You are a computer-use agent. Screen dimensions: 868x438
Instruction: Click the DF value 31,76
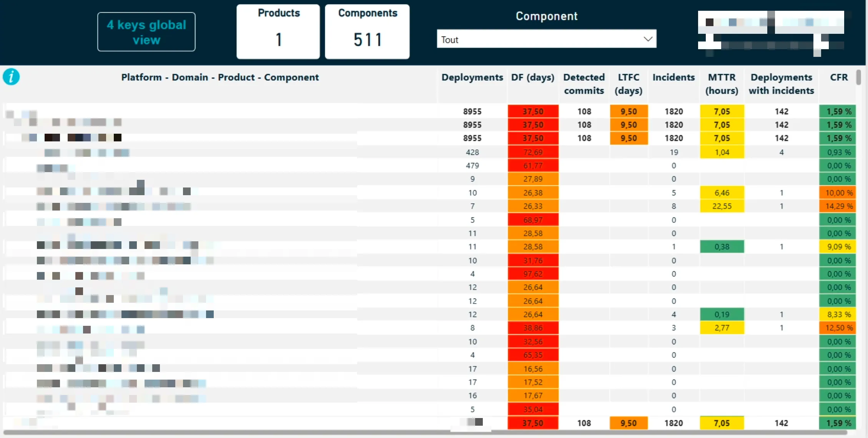pyautogui.click(x=533, y=260)
